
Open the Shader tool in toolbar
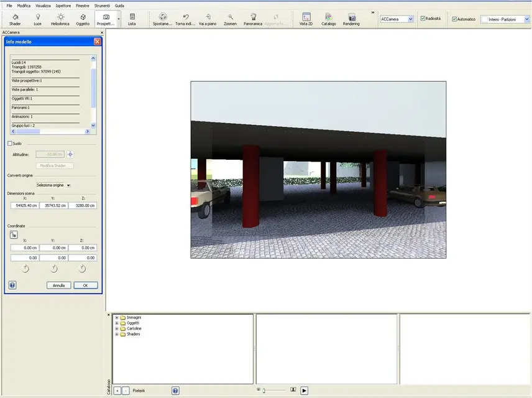pos(14,19)
